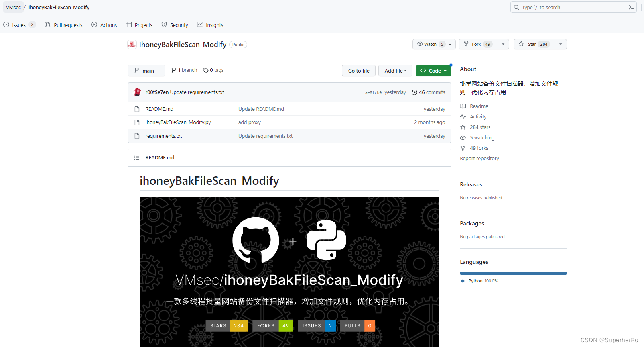
Task: Open the Insights tab
Action: [x=210, y=25]
